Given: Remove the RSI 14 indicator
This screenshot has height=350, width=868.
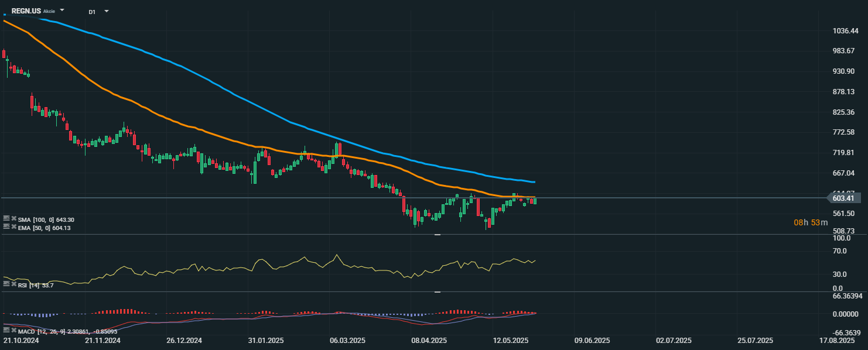Looking at the screenshot, I should pos(13,285).
